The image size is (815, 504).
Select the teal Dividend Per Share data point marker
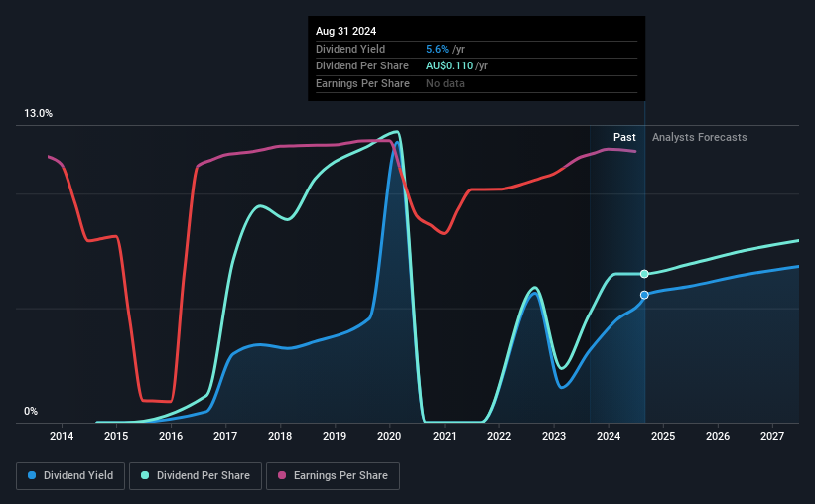coord(644,274)
